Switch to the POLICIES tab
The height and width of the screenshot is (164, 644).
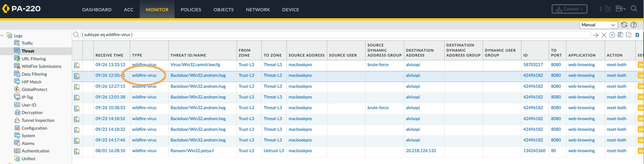[x=191, y=10]
